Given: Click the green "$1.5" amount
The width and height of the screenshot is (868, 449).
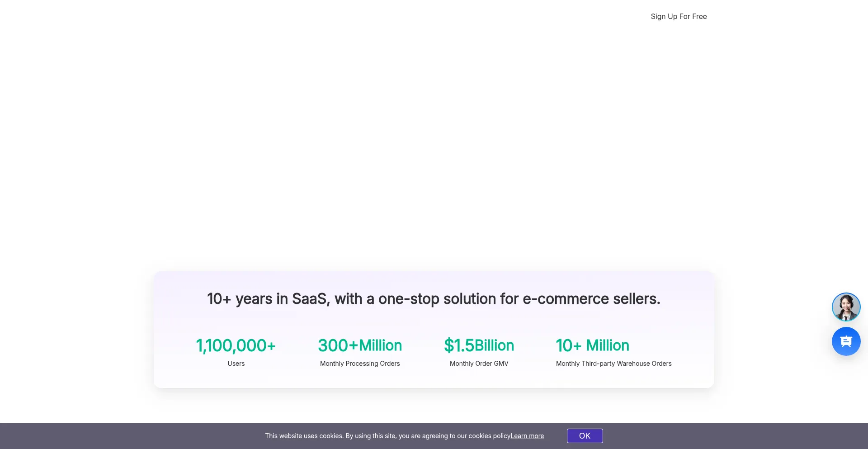Looking at the screenshot, I should [458, 345].
